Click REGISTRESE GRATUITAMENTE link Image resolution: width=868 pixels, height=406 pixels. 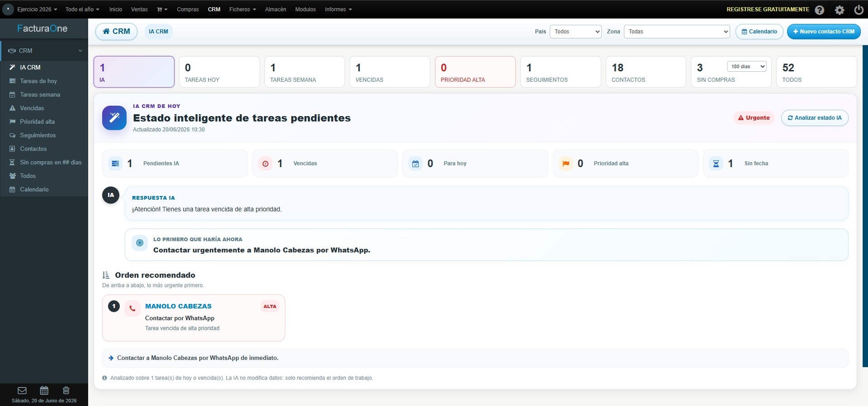point(768,9)
